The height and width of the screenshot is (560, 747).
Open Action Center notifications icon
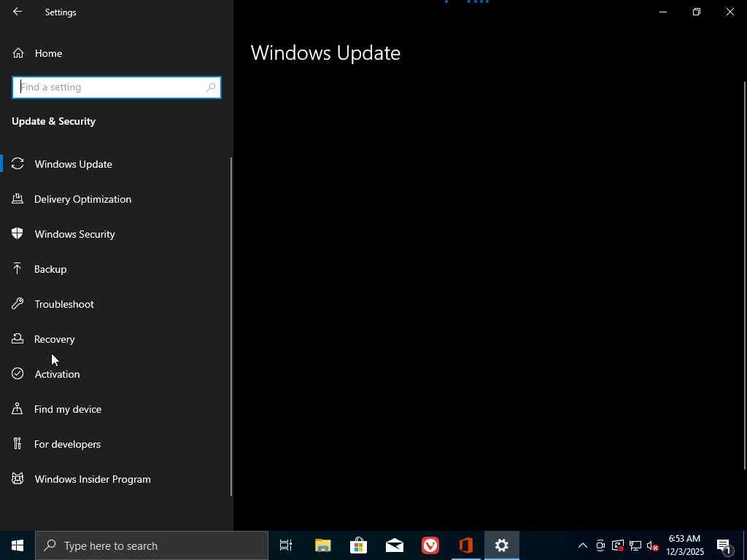[724, 545]
